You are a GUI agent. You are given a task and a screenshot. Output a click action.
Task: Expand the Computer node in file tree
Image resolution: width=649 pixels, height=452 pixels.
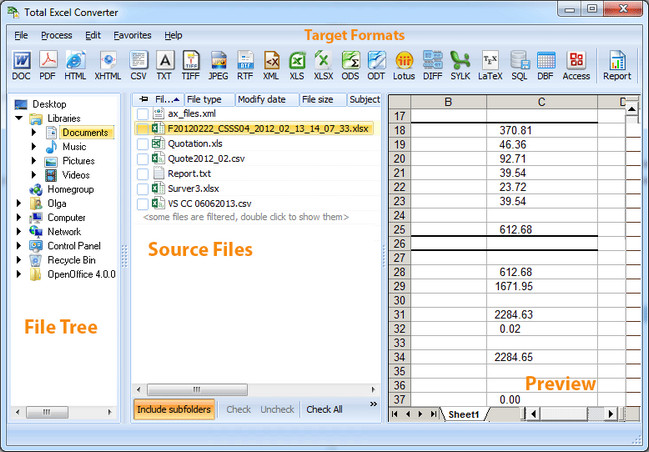coord(19,217)
